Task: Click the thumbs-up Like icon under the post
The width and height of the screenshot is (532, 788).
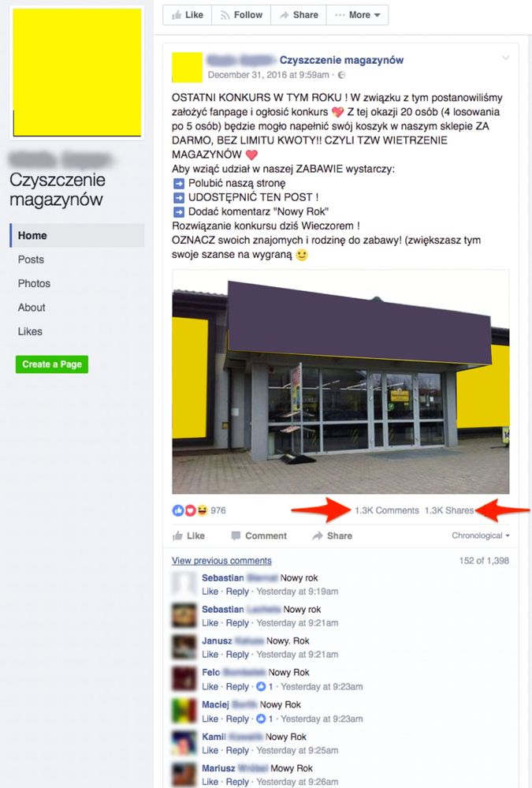Action: (177, 536)
